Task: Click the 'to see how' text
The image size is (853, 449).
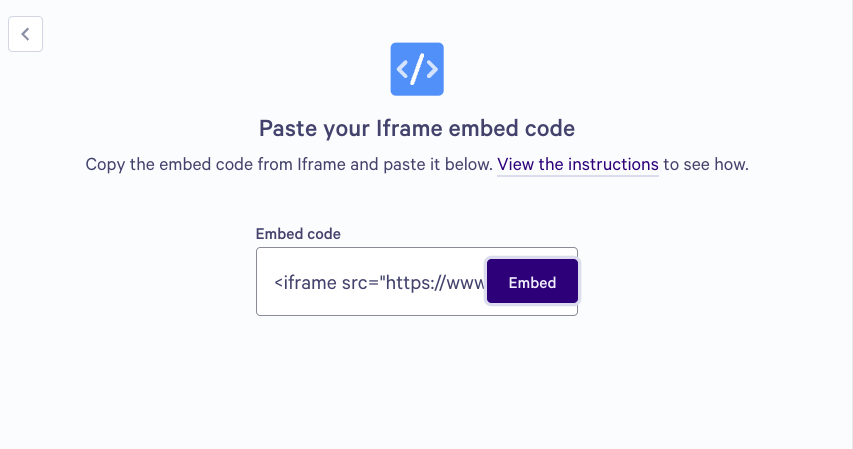Action: [706, 164]
